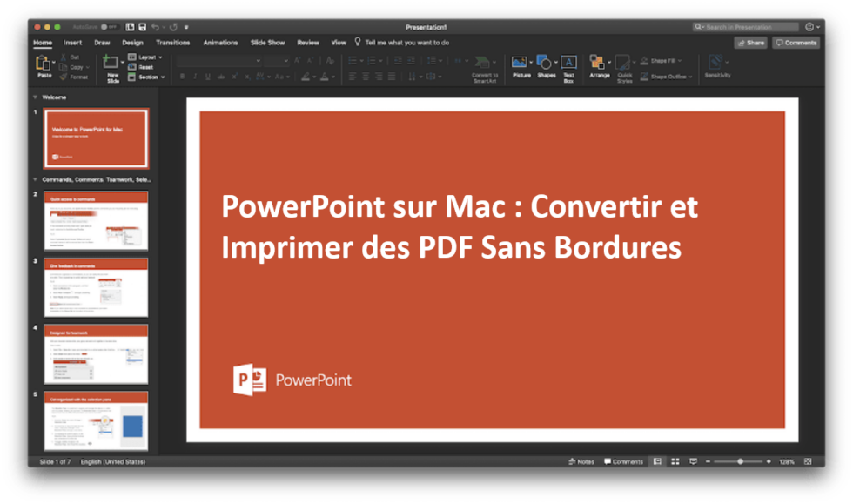The height and width of the screenshot is (504, 853).
Task: Click the Text Box icon
Action: click(x=568, y=62)
